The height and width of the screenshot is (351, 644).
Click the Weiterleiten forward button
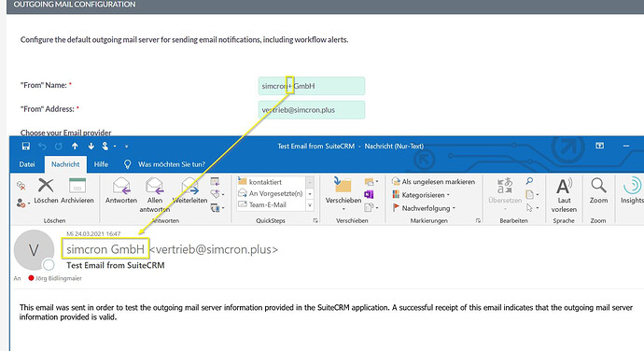tap(189, 191)
